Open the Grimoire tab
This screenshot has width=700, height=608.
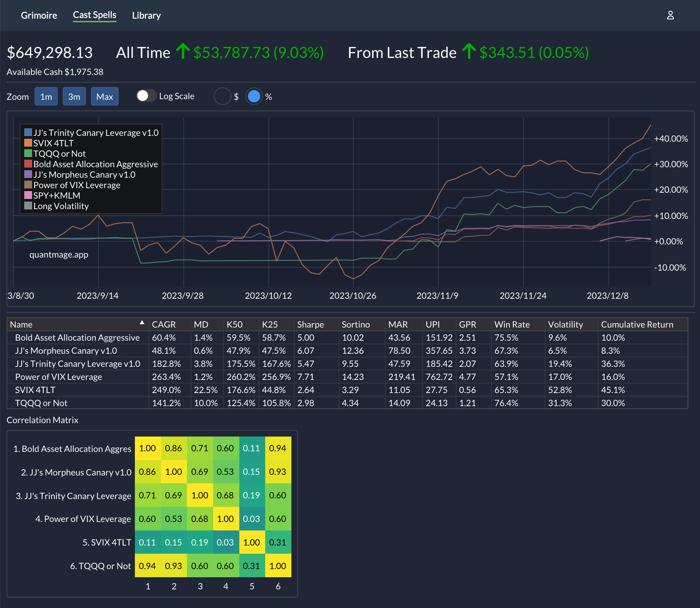click(39, 16)
